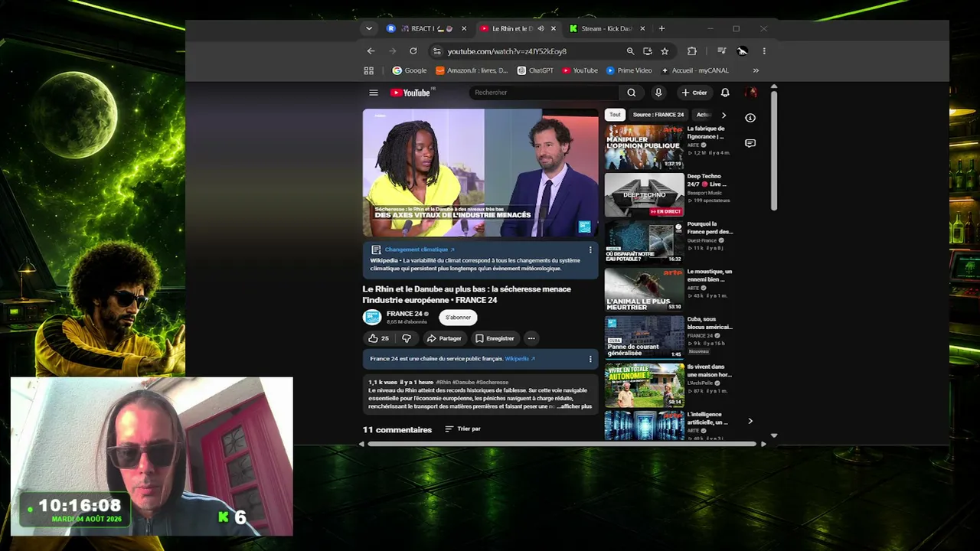Open the Prime Video bookmark
The image size is (980, 551).
pyautogui.click(x=629, y=70)
